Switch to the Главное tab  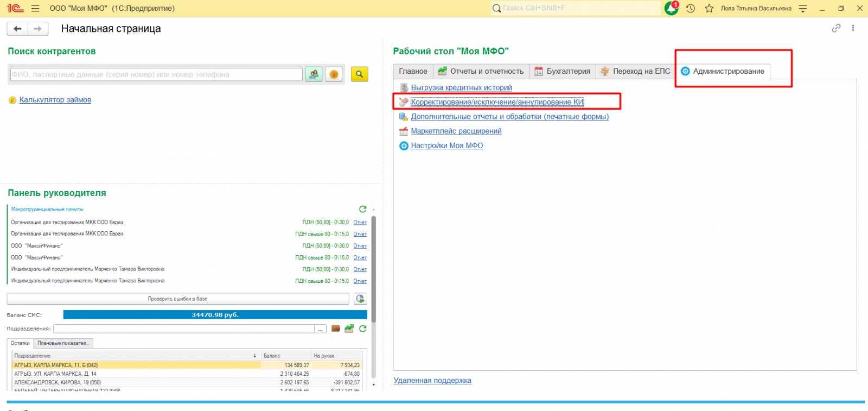coord(413,71)
